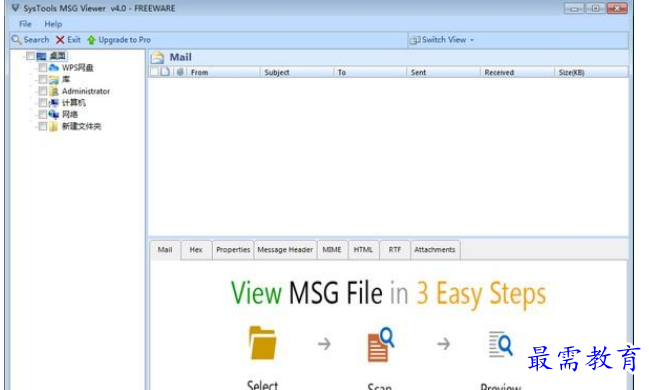Select the WPS网盘 tree item label
Image resolution: width=649 pixels, height=390 pixels.
point(78,67)
